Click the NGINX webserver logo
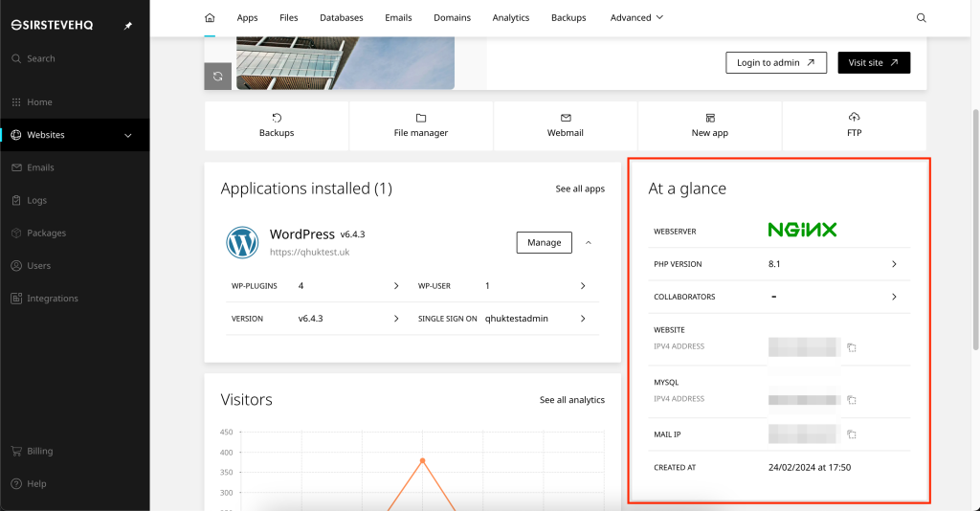Viewport: 980px width, 511px height. 802,230
